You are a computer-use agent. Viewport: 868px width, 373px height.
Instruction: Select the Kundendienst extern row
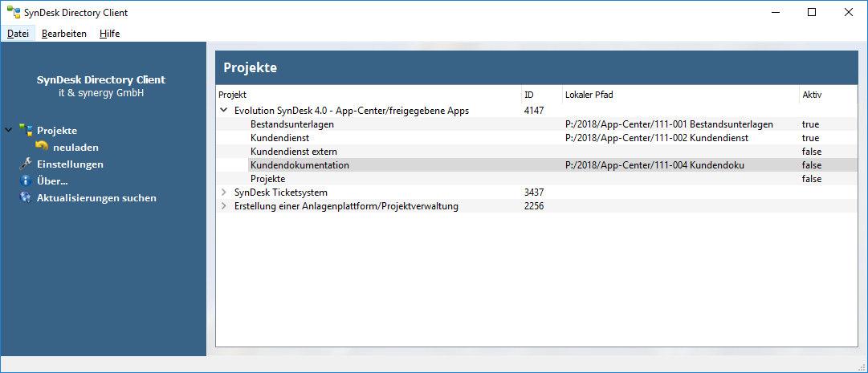(536, 151)
